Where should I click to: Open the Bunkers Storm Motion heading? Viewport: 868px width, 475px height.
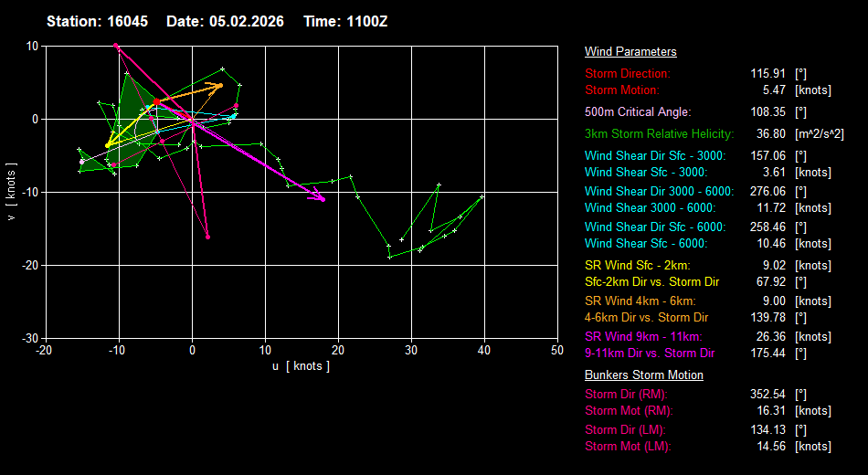[x=643, y=375]
